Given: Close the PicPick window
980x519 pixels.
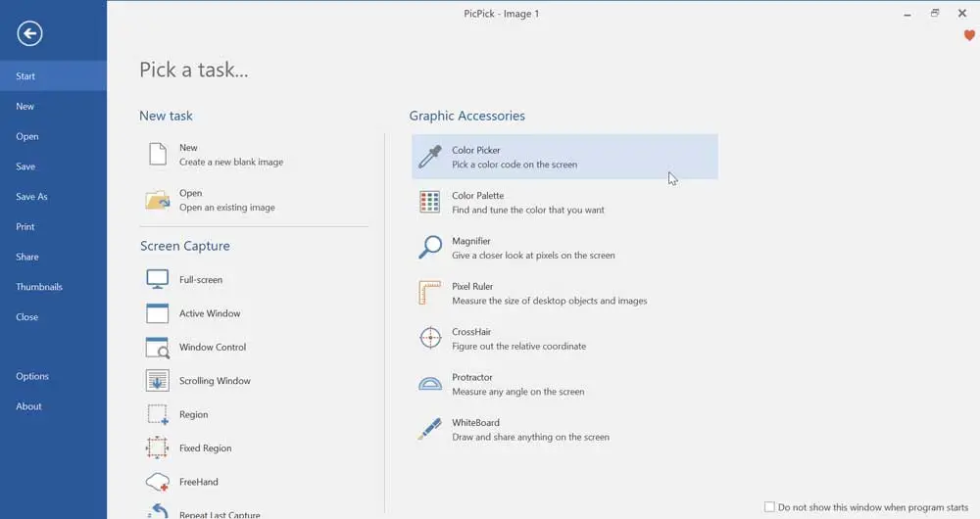Looking at the screenshot, I should pyautogui.click(x=962, y=13).
